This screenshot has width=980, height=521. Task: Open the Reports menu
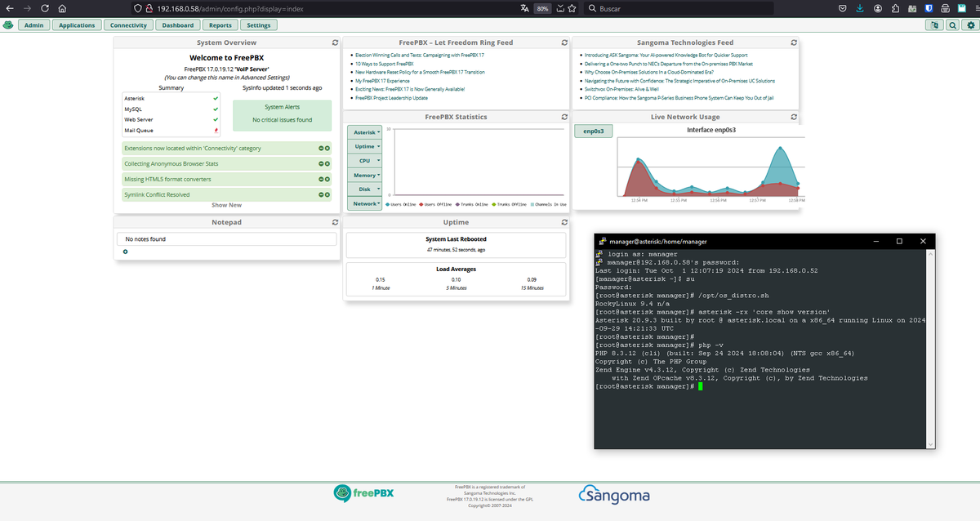click(x=220, y=25)
